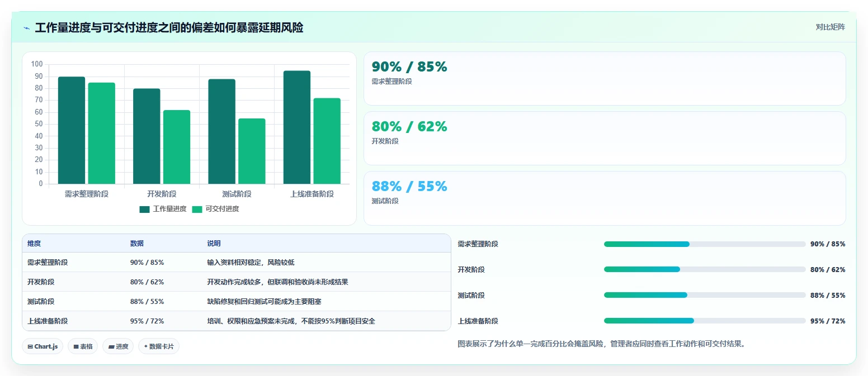This screenshot has height=376, width=868.
Task: Click the 说明 table column header
Action: click(x=214, y=244)
